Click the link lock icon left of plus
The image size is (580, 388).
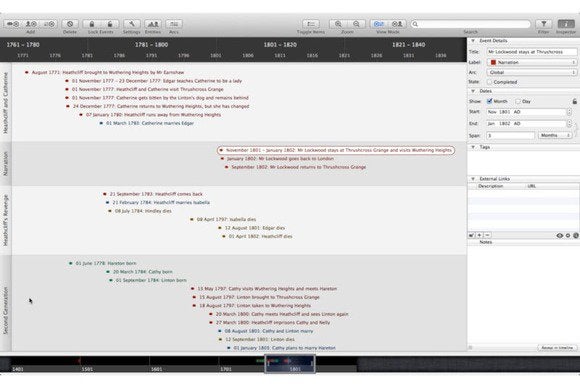tap(472, 235)
